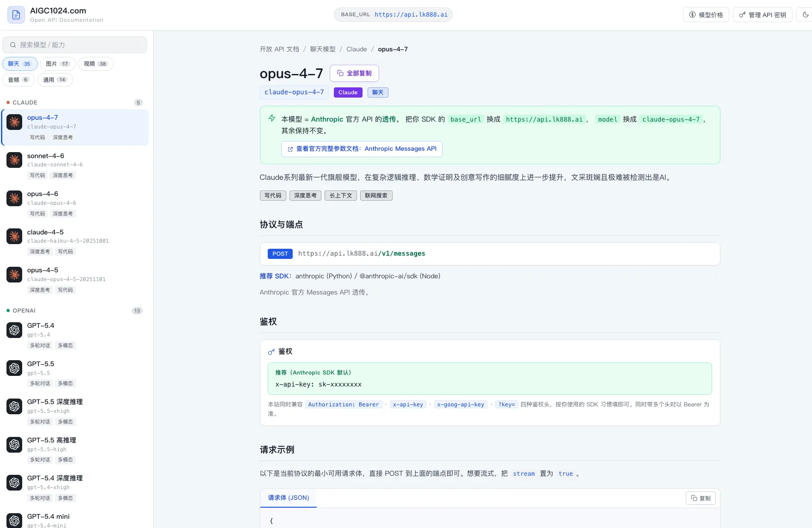Toggle dark mode moon icon
812x528 pixels.
pyautogui.click(x=806, y=15)
